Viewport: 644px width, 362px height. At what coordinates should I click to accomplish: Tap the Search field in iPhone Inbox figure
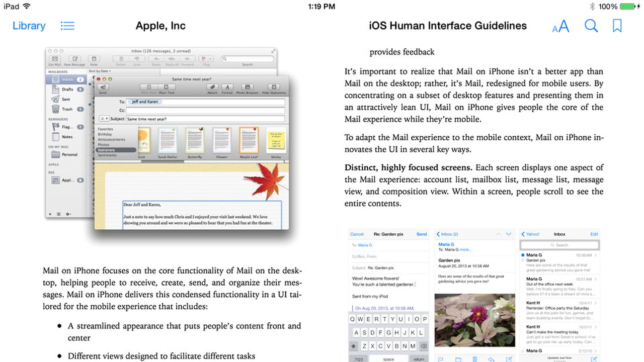click(559, 245)
